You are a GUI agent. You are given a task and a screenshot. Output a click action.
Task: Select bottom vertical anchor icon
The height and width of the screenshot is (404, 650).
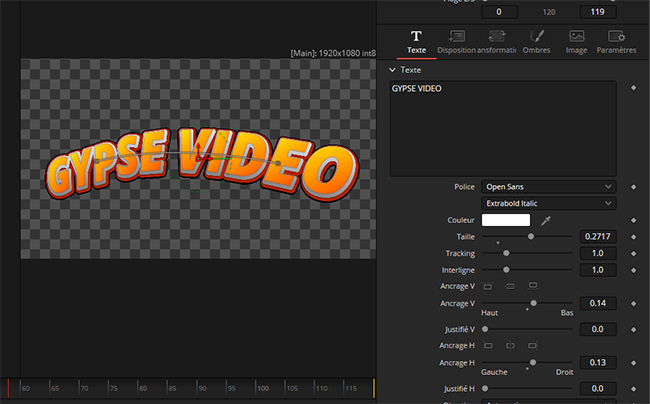click(533, 286)
